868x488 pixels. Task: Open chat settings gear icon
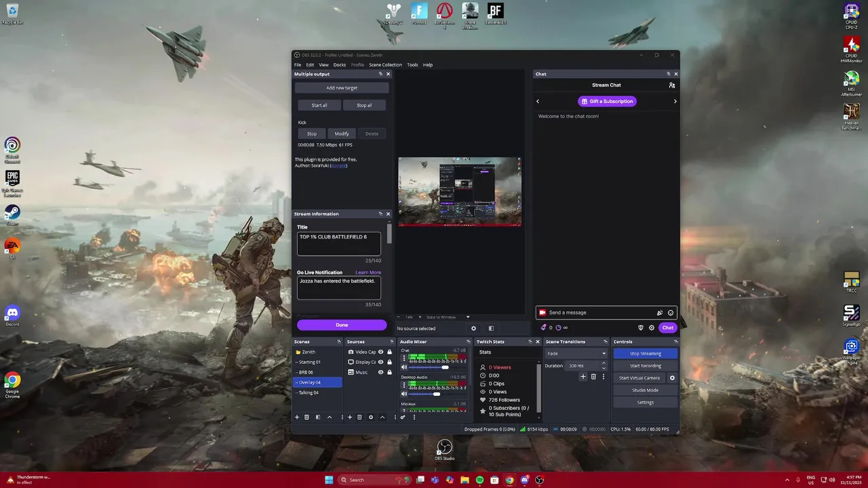[652, 328]
